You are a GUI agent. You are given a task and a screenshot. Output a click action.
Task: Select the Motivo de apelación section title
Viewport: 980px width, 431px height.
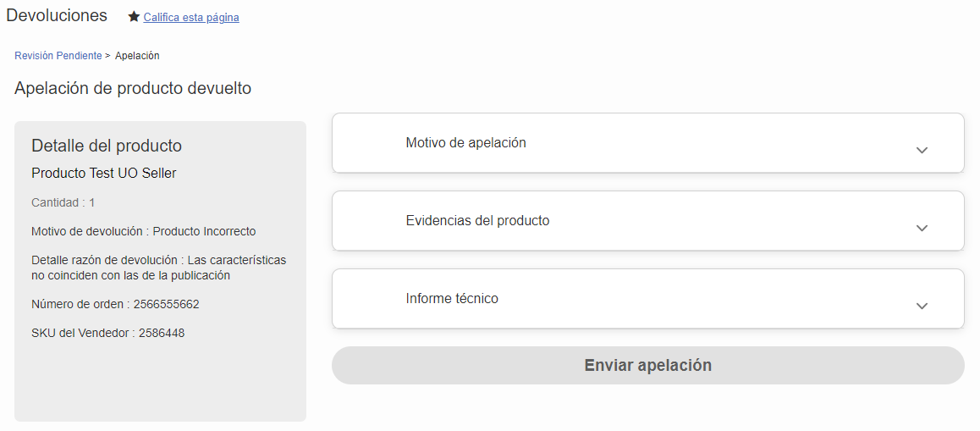pyautogui.click(x=465, y=142)
